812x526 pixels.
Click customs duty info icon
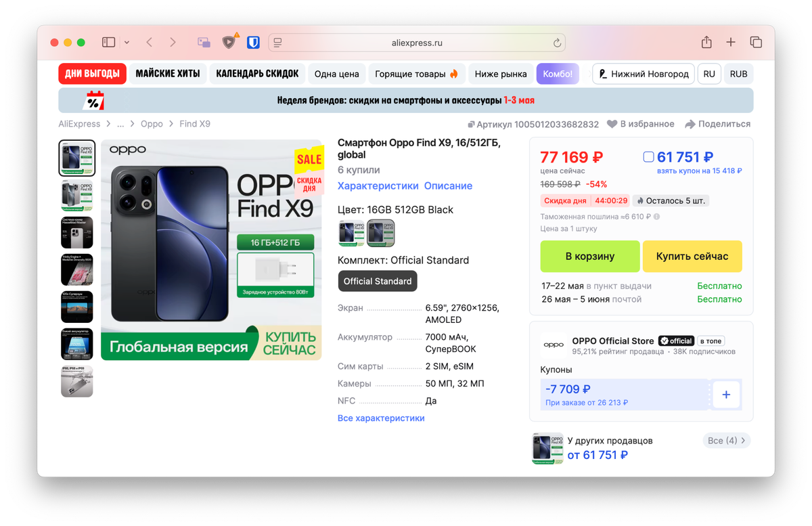coord(656,217)
